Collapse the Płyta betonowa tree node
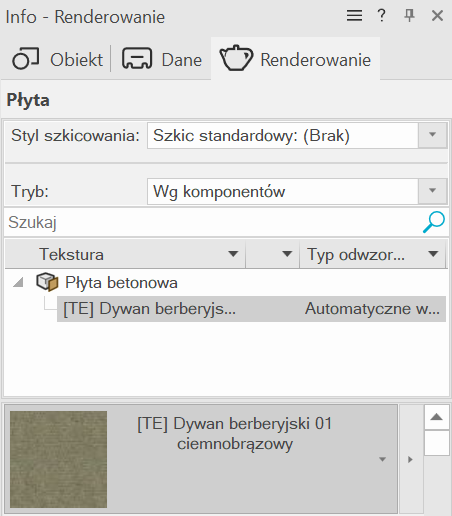This screenshot has width=452, height=516. pyautogui.click(x=18, y=283)
